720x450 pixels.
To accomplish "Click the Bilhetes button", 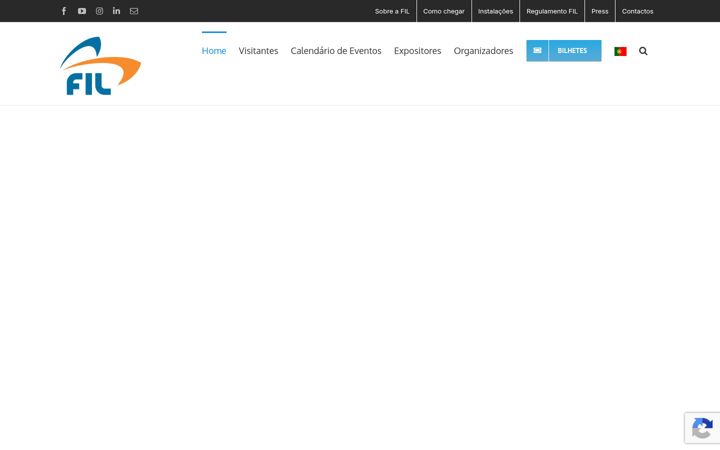I will pos(564,51).
